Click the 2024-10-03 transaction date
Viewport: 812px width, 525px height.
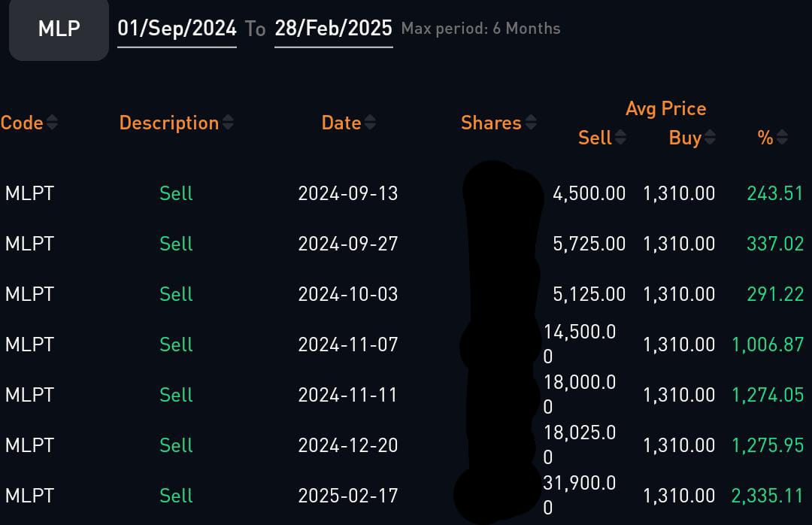(347, 294)
